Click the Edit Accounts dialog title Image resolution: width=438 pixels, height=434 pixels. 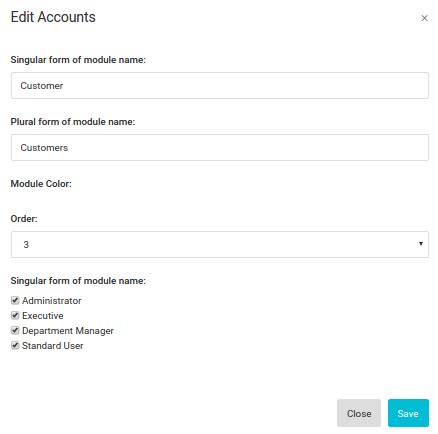coord(53,17)
